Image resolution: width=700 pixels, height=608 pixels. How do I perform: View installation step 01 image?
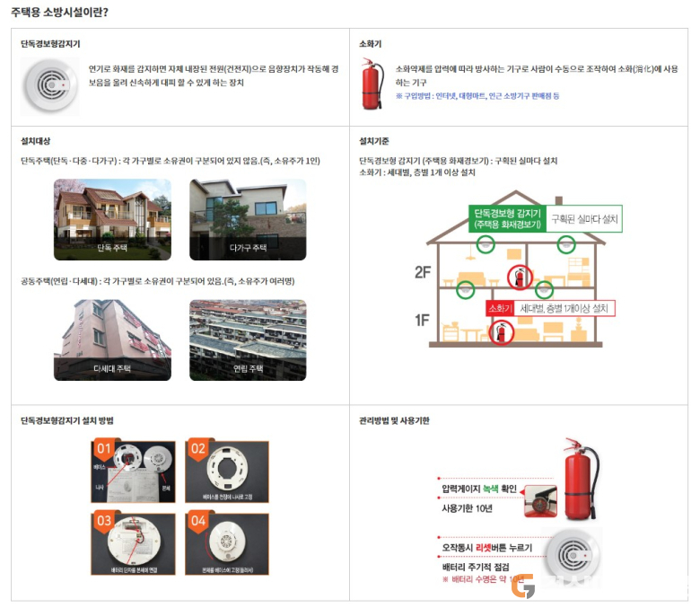[133, 471]
